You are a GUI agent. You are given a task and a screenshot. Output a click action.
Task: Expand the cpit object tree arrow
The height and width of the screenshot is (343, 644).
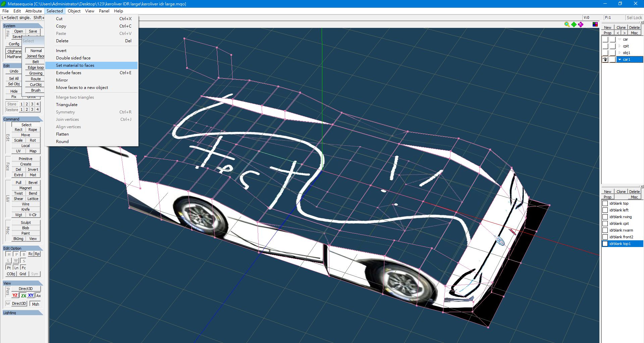[620, 46]
